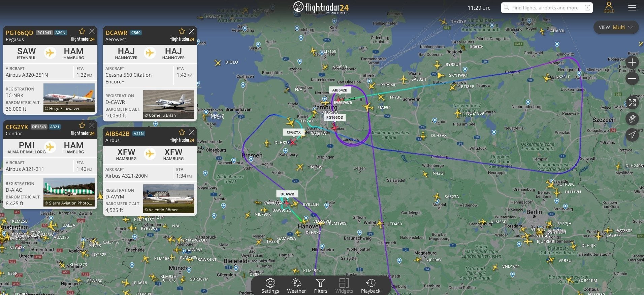Open the hamburger main menu
644x295 pixels.
click(632, 8)
